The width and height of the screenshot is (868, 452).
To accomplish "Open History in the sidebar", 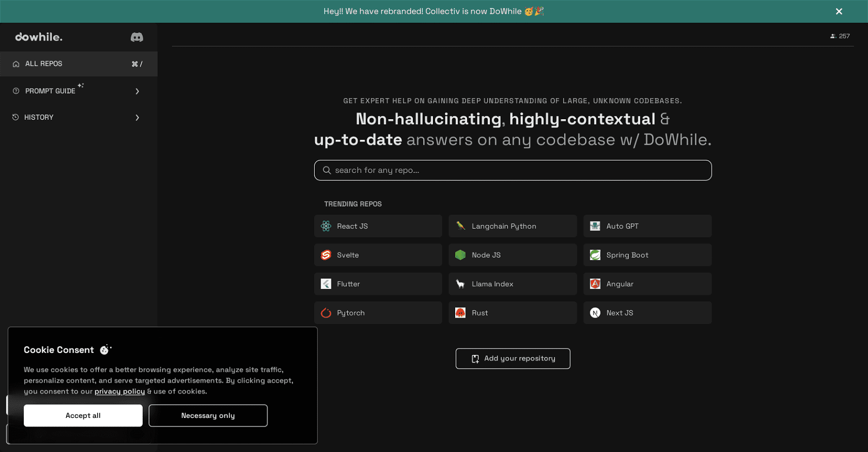I will (x=39, y=118).
